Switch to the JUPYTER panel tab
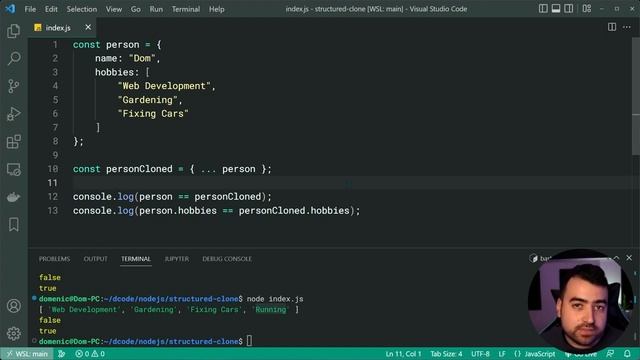This screenshot has height=360, width=640. (x=176, y=259)
